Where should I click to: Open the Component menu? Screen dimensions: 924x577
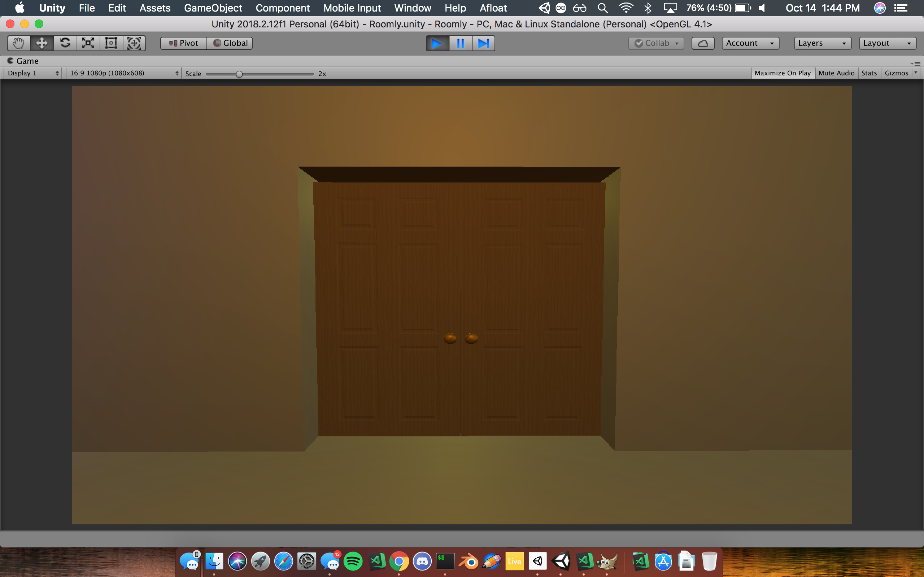click(283, 8)
